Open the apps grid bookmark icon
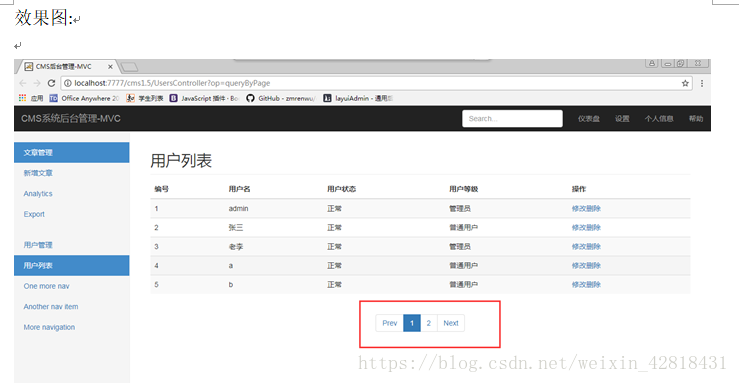Screen dimensions: 739x383 tap(22, 98)
